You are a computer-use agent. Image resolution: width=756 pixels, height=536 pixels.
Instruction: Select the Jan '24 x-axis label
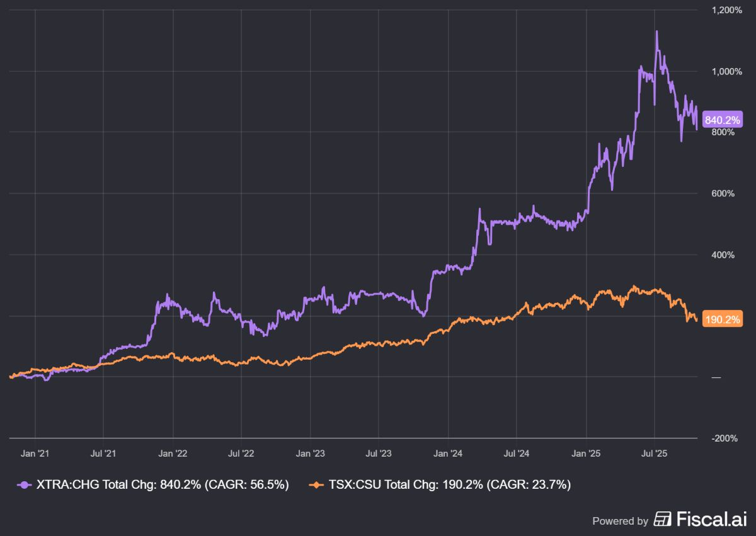click(x=447, y=452)
